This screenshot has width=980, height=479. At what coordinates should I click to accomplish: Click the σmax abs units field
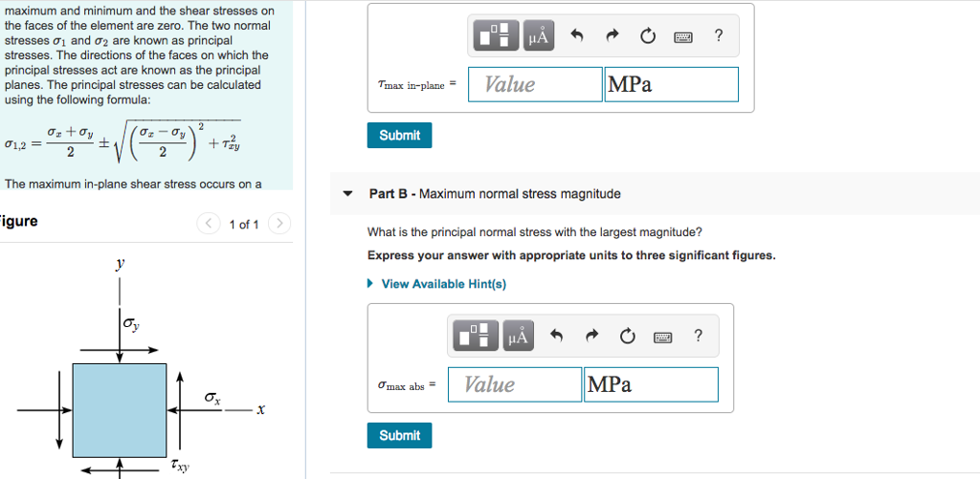[651, 384]
